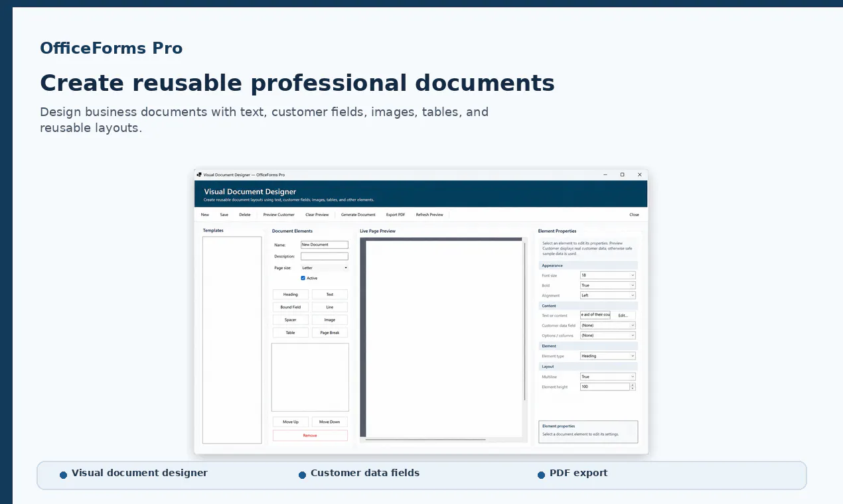Screen dimensions: 843x504
Task: Click the 'Customer data fields' feature label
Action: click(365, 473)
